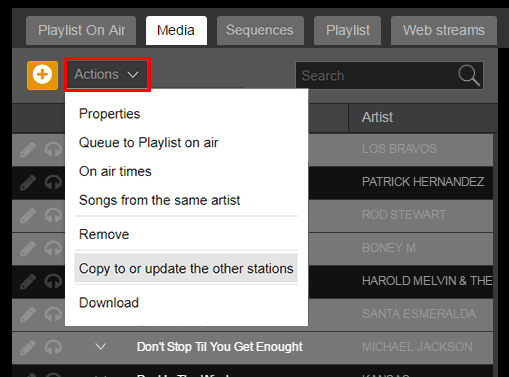Select Copy to or update the other stations
Screen dimensions: 509x377
coord(186,268)
